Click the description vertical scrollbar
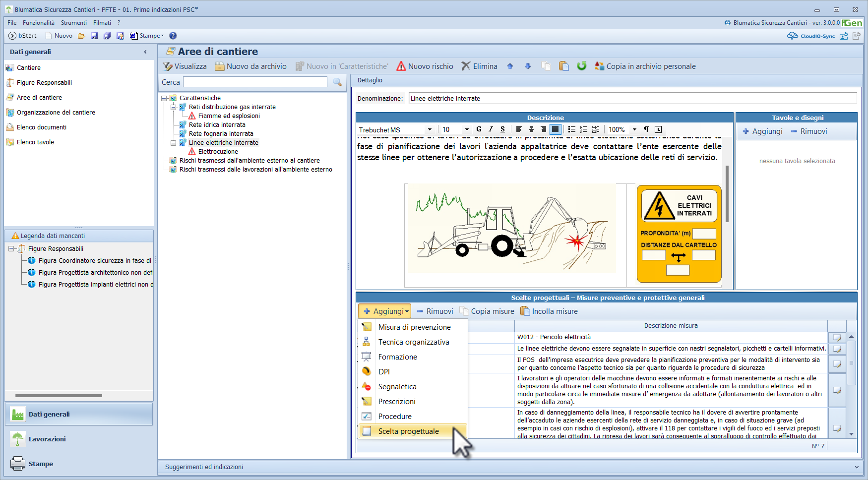868x480 pixels. click(x=727, y=213)
